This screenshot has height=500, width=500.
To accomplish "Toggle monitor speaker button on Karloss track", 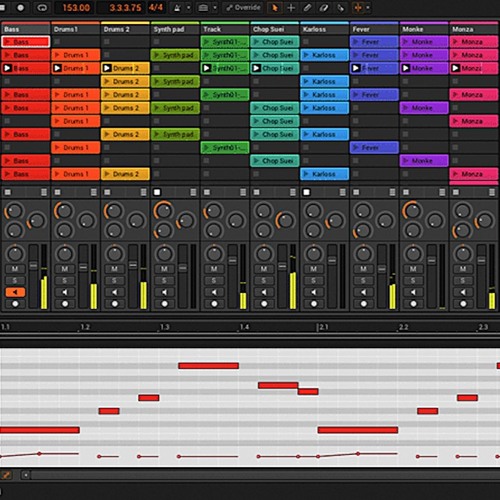I will [314, 292].
